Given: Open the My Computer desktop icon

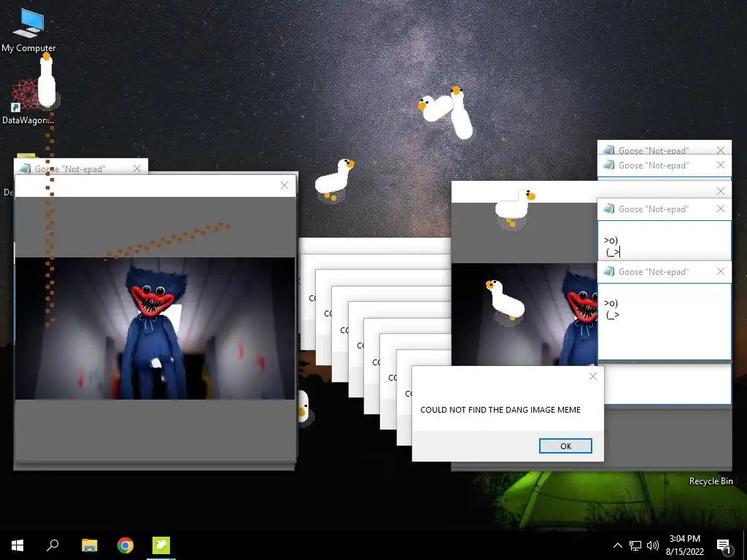Looking at the screenshot, I should 28,30.
